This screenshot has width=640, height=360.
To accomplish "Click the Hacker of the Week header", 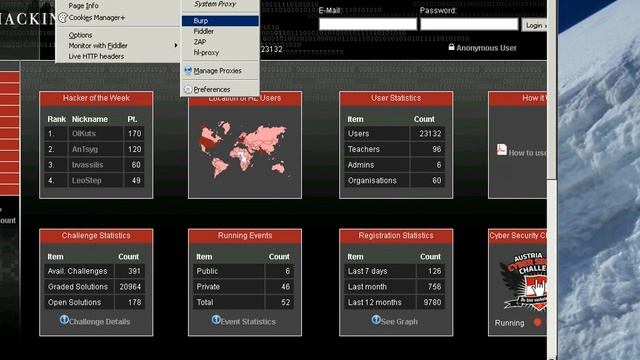I will 96,98.
